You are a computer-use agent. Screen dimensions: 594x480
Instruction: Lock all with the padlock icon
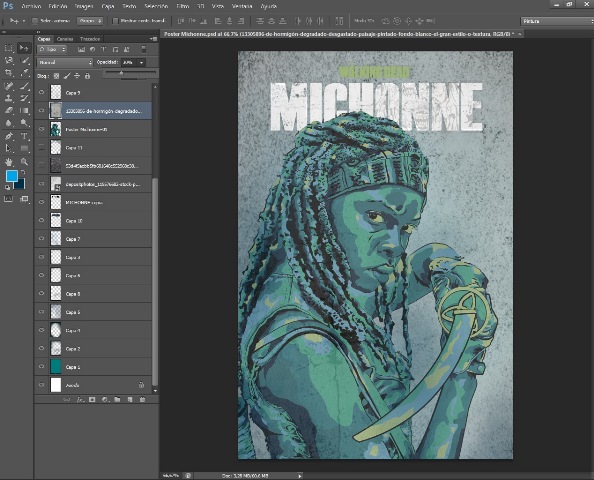click(x=87, y=76)
